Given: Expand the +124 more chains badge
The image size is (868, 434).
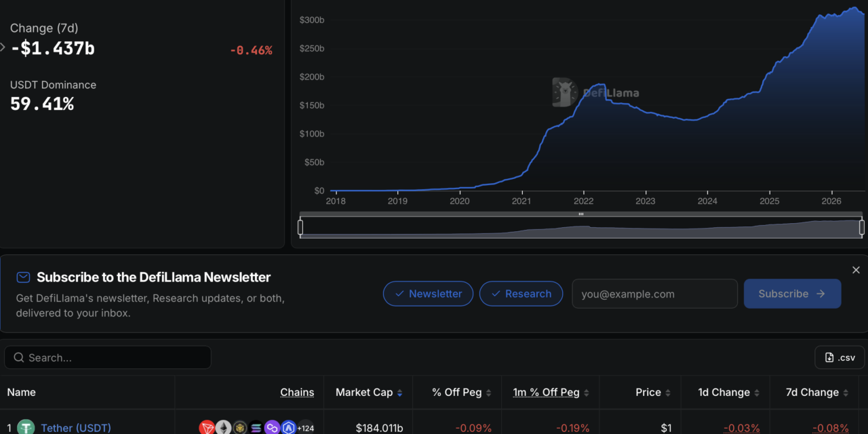Looking at the screenshot, I should tap(306, 428).
